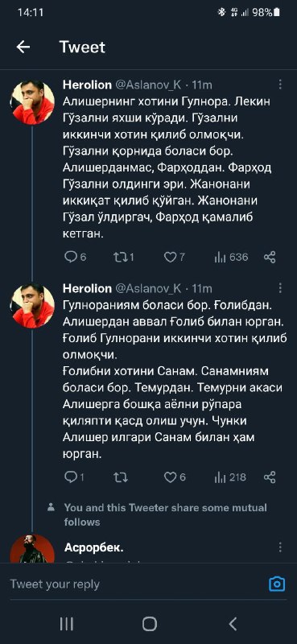Tap the back arrow beside Tweet
The height and width of the screenshot is (644, 297).
23,47
